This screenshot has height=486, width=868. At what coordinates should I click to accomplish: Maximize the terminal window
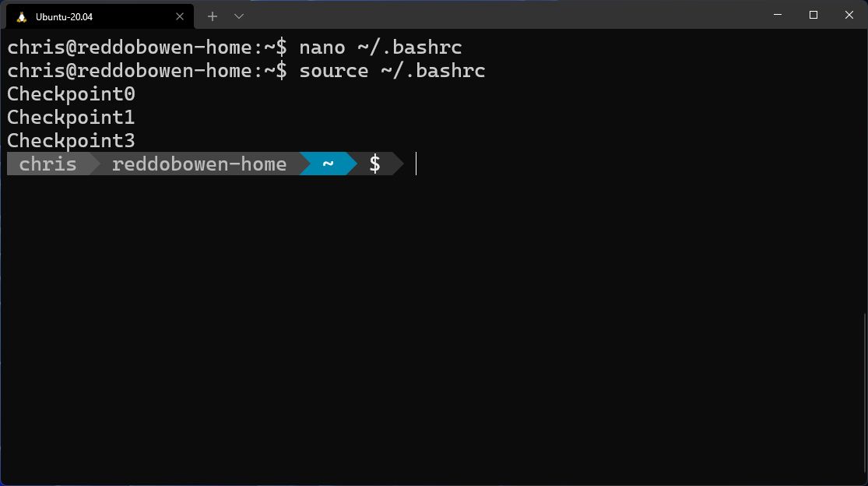tap(812, 15)
